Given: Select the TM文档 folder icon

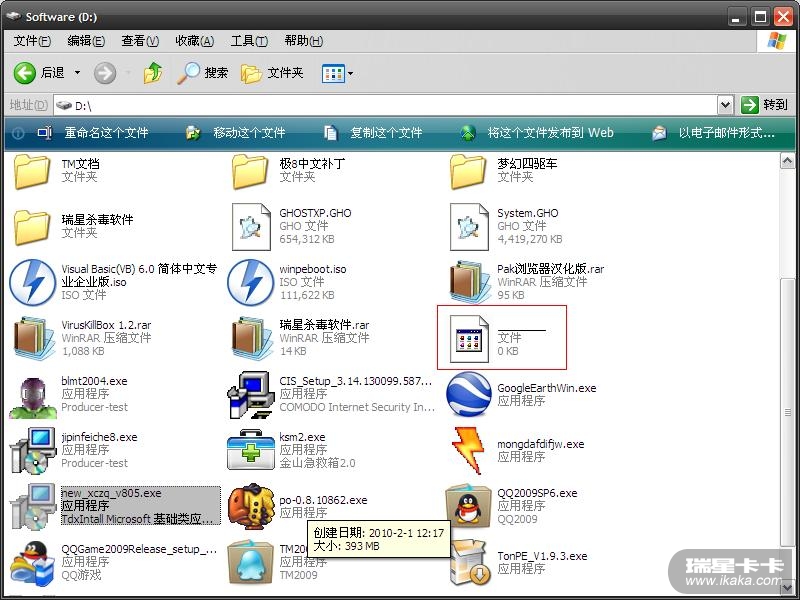Looking at the screenshot, I should pos(32,172).
